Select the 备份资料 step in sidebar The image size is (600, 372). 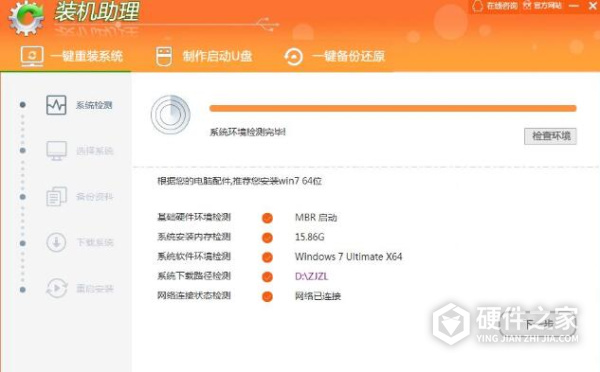79,197
